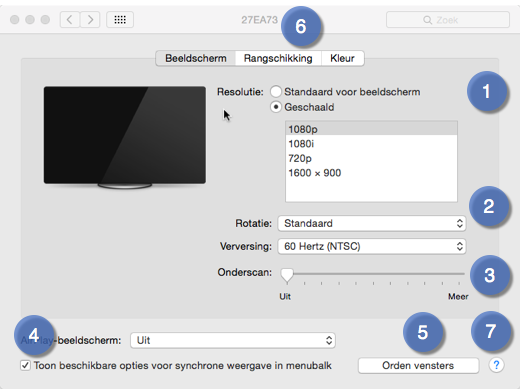The width and height of the screenshot is (520, 389).
Task: Show all preferences with grid icon
Action: pyautogui.click(x=120, y=20)
